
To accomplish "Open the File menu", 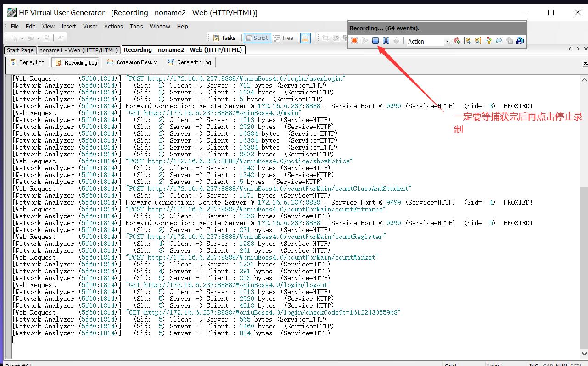I will click(x=15, y=27).
